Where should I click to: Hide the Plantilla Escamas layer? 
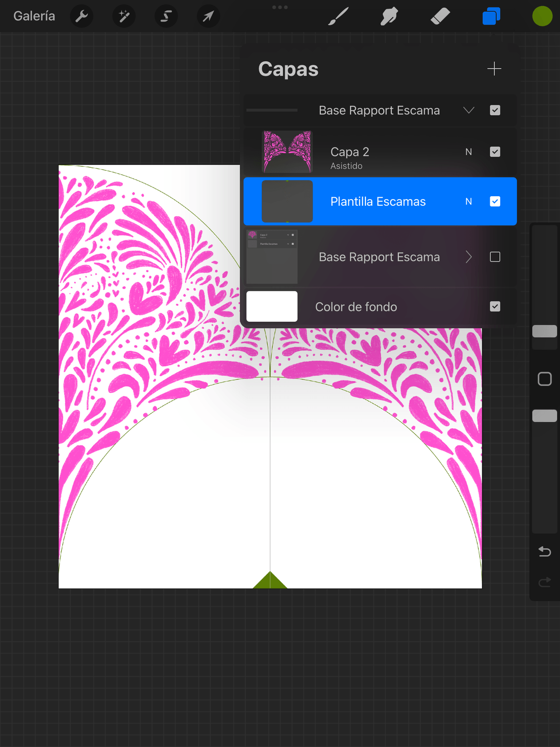495,202
